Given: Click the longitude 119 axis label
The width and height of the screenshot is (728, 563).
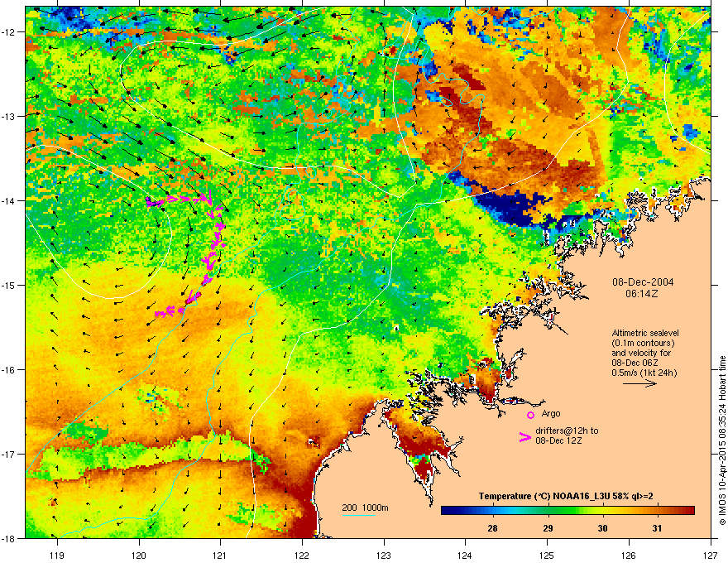Looking at the screenshot, I should click(57, 555).
